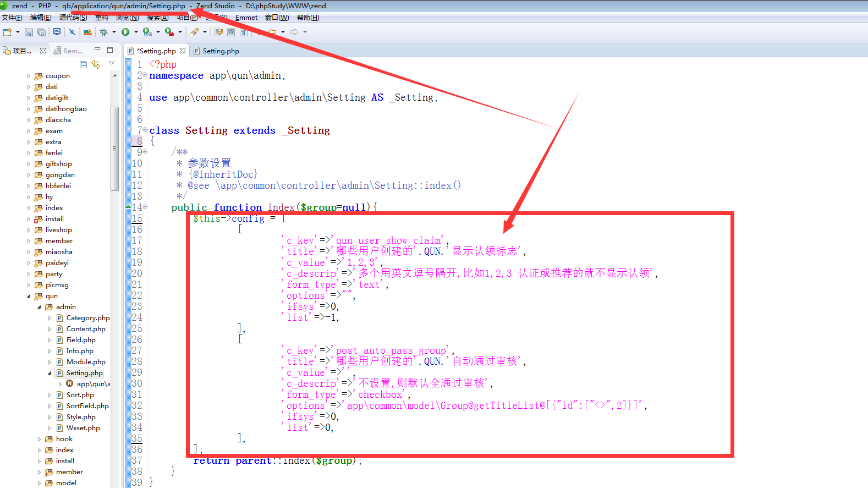Toggle code folding at class Setting line
The width and height of the screenshot is (868, 488).
(x=145, y=130)
